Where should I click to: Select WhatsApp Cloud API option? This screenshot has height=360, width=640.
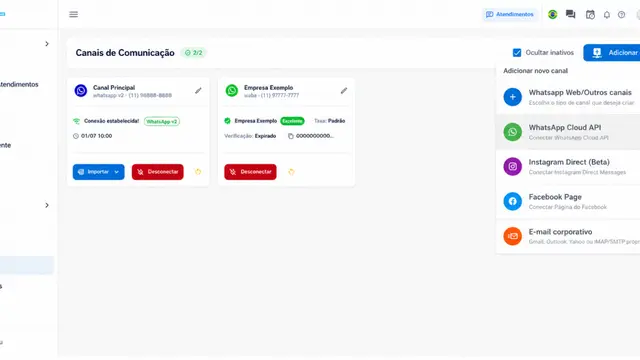click(x=568, y=132)
